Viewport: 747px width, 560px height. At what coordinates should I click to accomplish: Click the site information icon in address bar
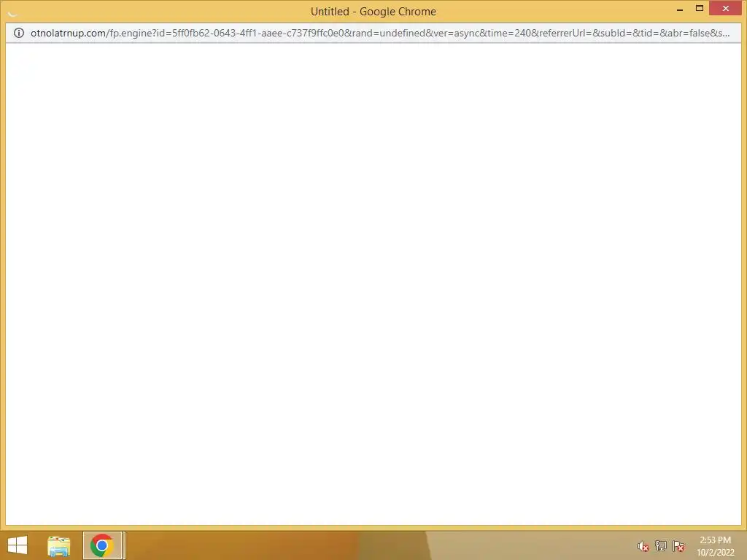pos(18,33)
